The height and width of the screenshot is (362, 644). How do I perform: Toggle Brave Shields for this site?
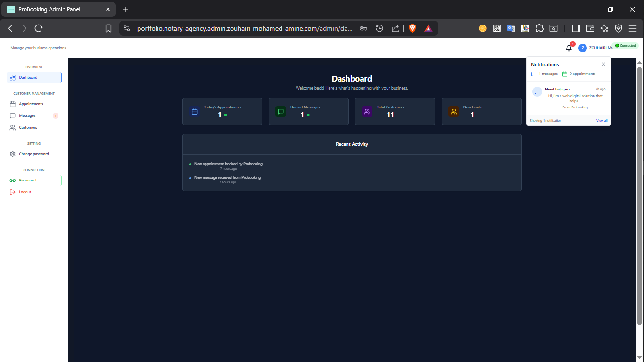click(x=413, y=28)
